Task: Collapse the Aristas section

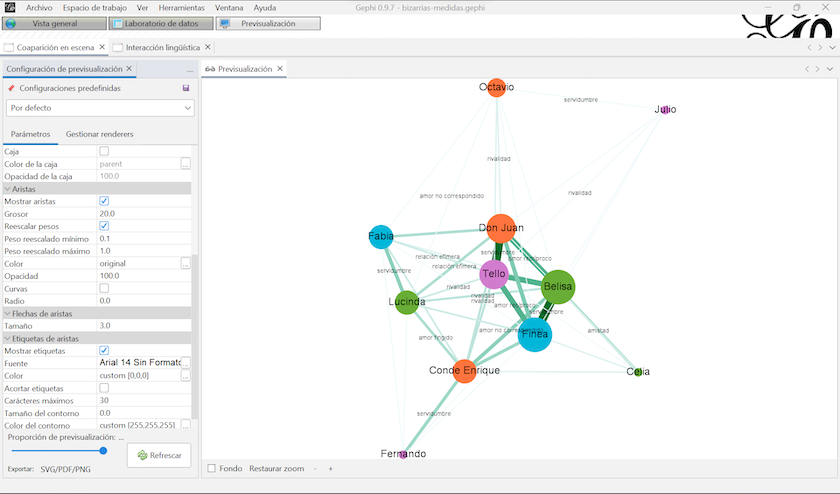Action: (7, 188)
